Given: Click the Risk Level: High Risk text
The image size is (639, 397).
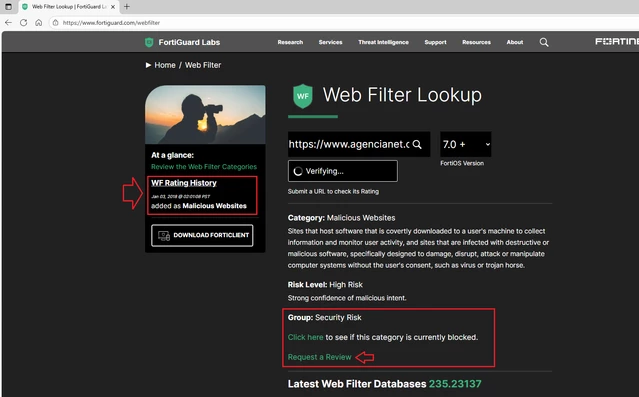Looking at the screenshot, I should pyautogui.click(x=325, y=285).
